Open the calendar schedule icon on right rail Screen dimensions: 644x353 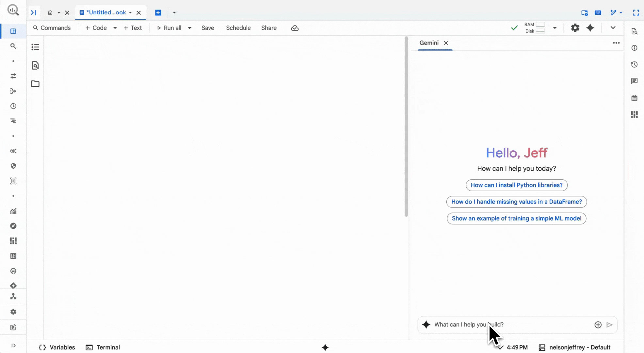point(634,98)
